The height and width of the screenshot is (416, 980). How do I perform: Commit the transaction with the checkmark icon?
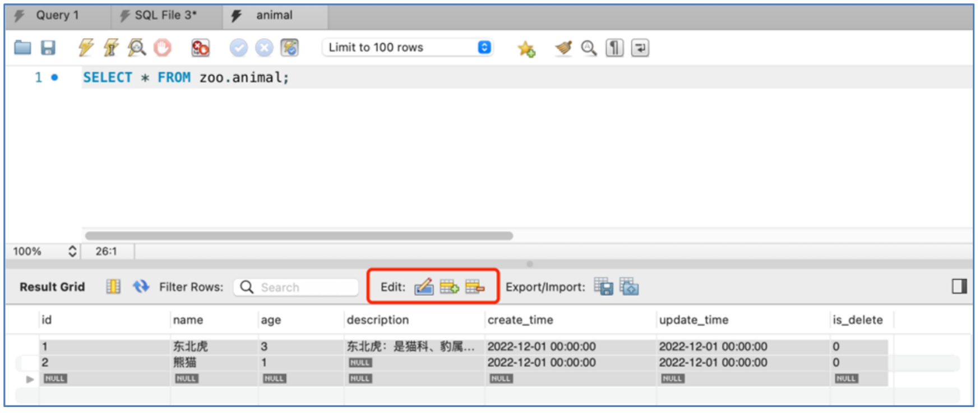point(238,48)
